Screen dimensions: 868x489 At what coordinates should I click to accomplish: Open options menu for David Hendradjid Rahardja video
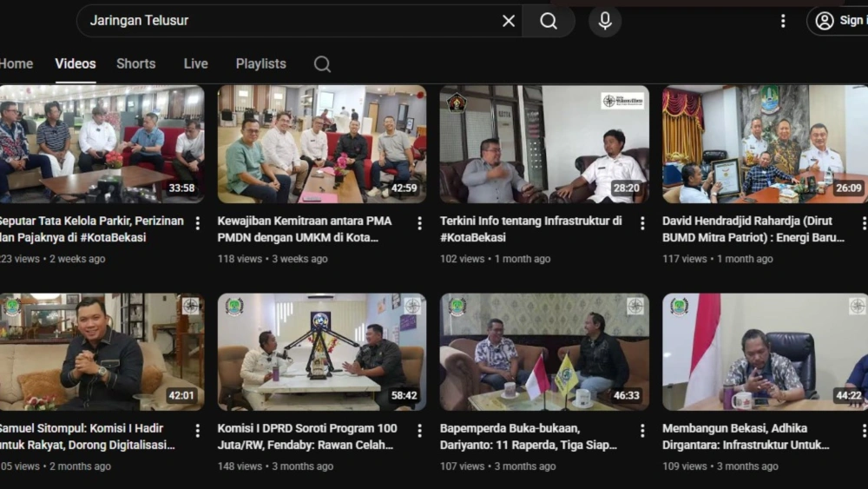[x=864, y=223]
